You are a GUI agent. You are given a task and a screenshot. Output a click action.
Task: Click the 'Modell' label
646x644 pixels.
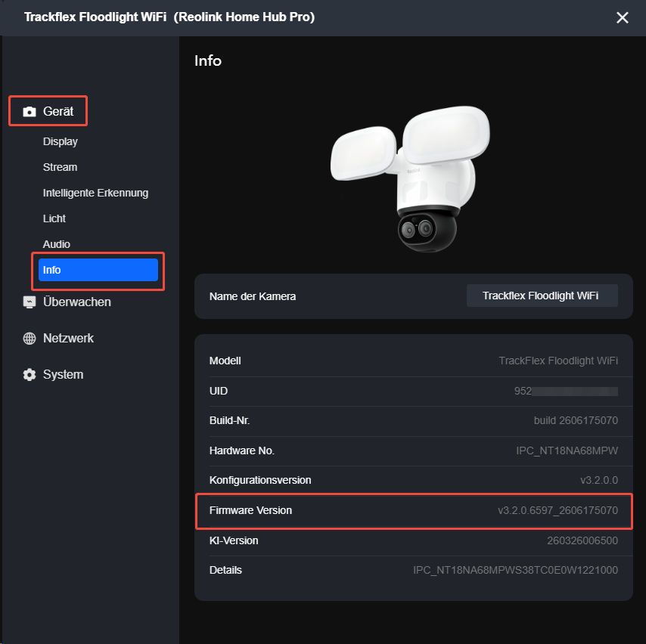pos(225,361)
